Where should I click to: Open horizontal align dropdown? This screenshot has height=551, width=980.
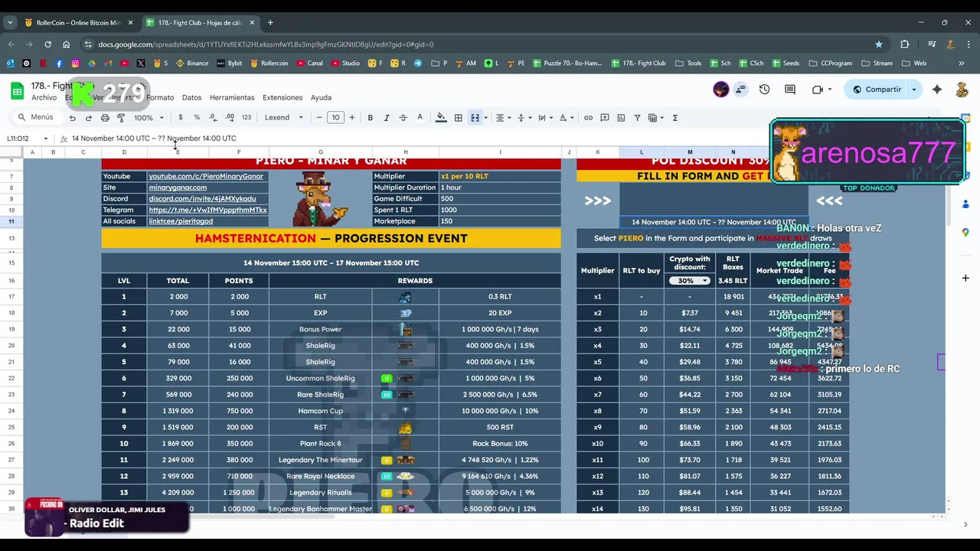pyautogui.click(x=502, y=118)
